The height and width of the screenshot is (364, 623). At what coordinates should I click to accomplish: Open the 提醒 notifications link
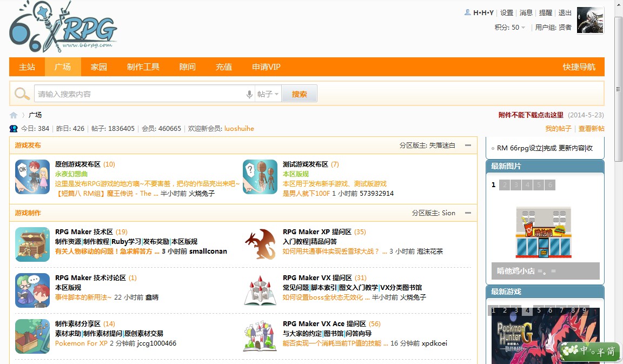[x=546, y=13]
